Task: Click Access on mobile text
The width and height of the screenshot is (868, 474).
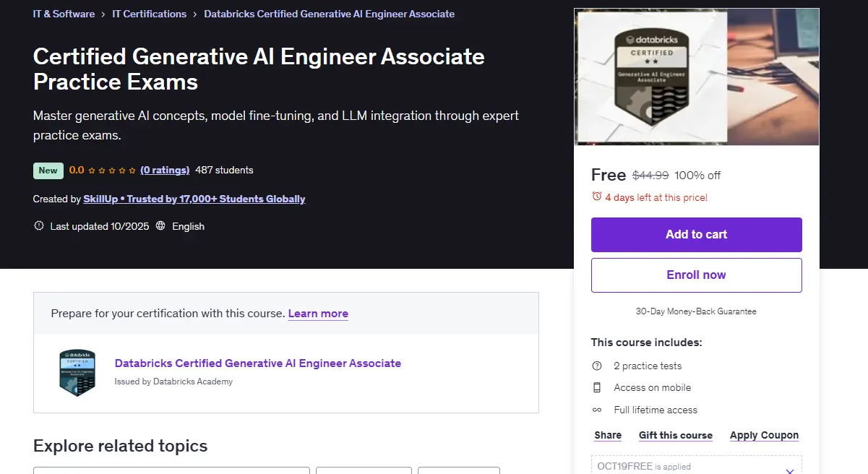Action: click(x=653, y=387)
